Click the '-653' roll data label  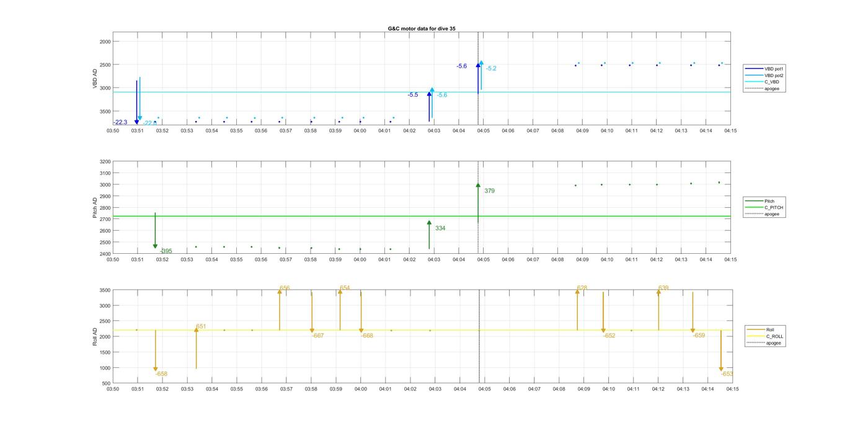coord(727,374)
